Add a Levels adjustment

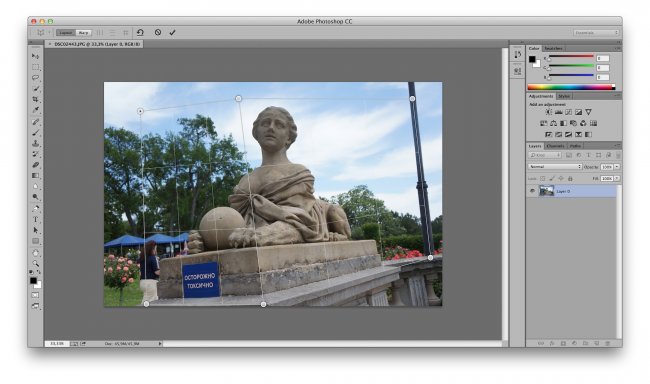click(x=558, y=112)
